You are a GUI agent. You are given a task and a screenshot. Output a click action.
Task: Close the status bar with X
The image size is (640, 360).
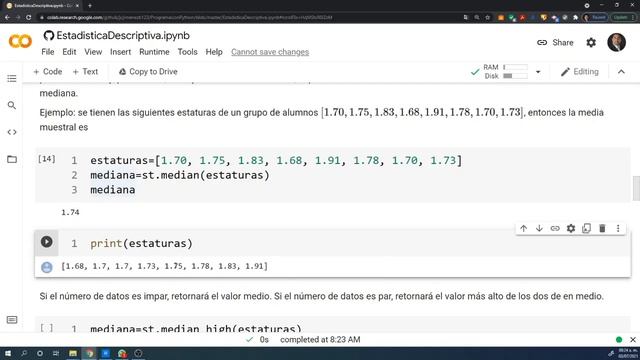coord(633,340)
